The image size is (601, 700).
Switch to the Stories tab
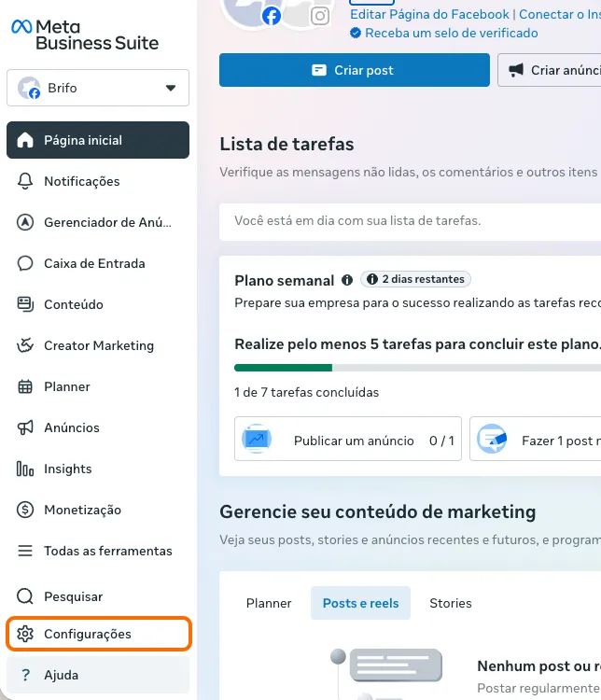(x=451, y=603)
